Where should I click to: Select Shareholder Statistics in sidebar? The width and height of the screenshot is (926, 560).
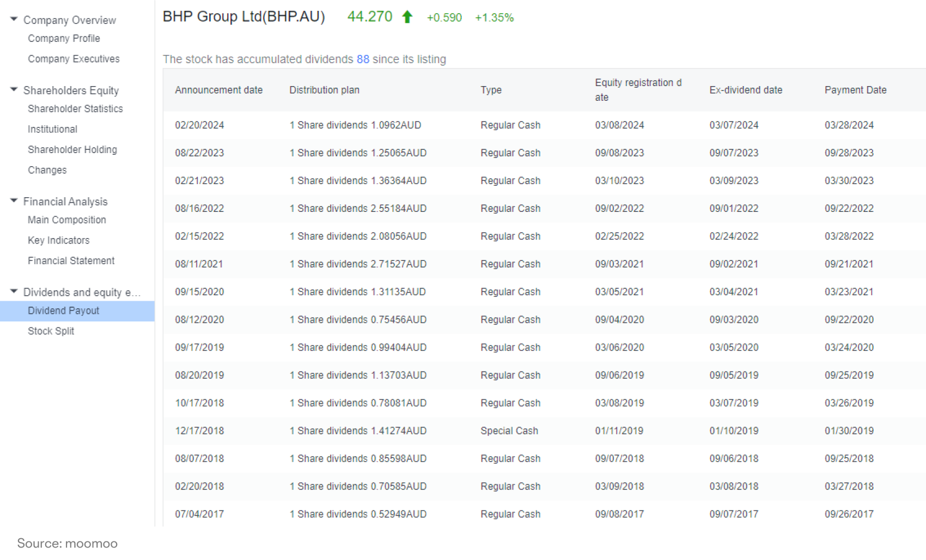(x=75, y=109)
